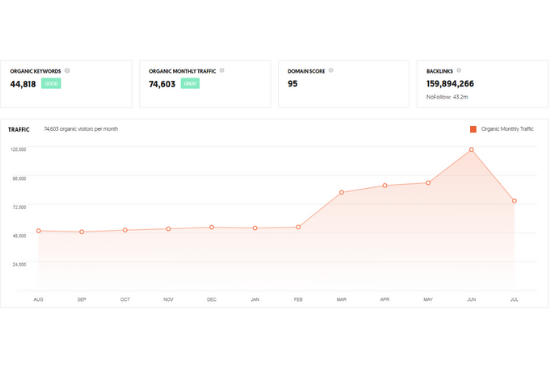Select the MAR data point on chart
This screenshot has height=370, width=550.
[x=342, y=192]
